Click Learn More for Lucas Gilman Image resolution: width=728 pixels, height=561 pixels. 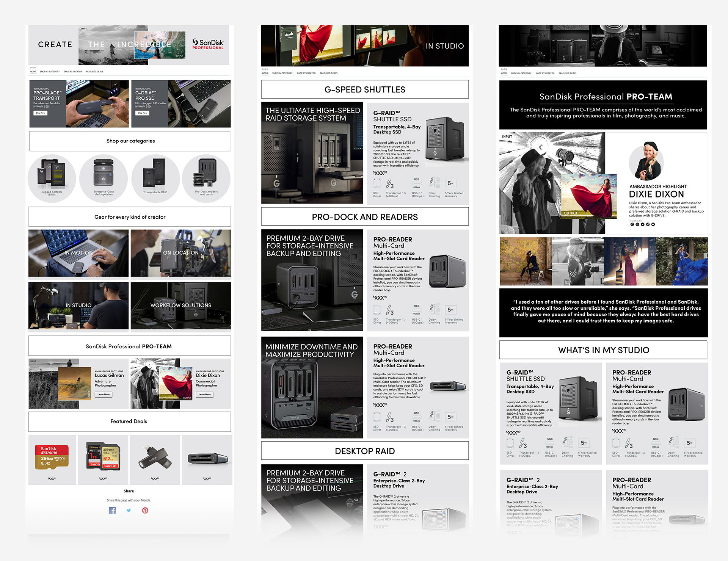(x=104, y=395)
